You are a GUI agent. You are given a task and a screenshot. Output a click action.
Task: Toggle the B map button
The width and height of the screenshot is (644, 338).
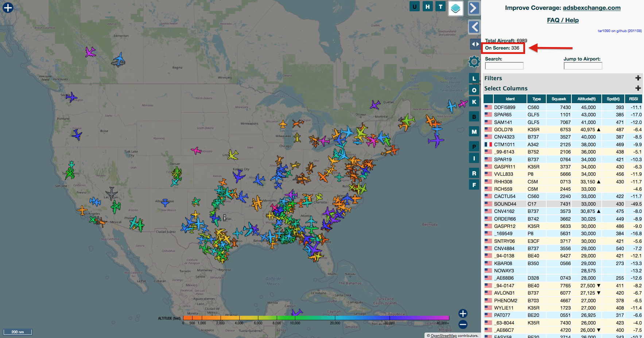[474, 117]
